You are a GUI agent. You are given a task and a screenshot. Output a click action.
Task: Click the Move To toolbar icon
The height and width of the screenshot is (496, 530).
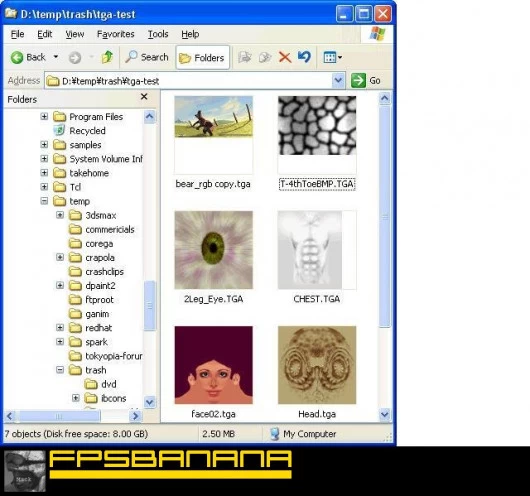245,57
